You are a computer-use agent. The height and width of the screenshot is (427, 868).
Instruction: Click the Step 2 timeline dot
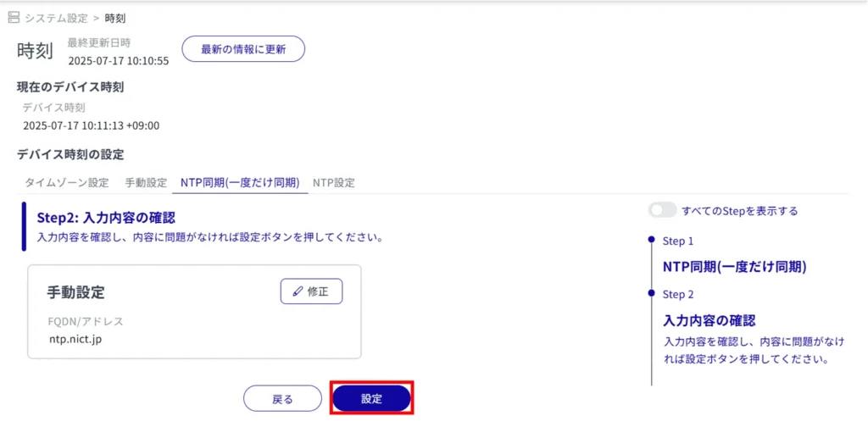[651, 294]
